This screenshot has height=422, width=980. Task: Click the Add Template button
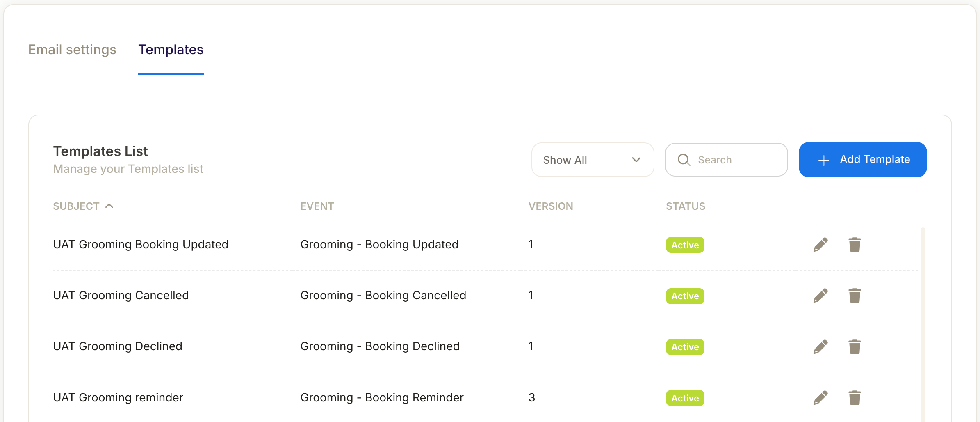pos(863,160)
